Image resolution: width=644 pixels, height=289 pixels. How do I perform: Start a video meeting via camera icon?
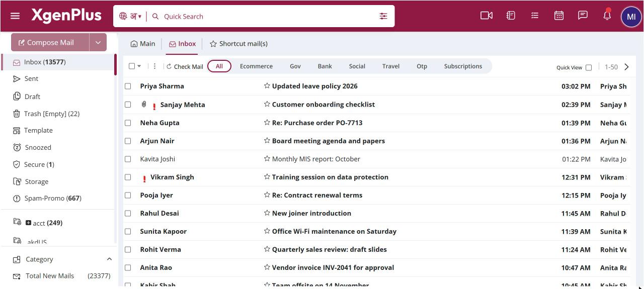487,16
